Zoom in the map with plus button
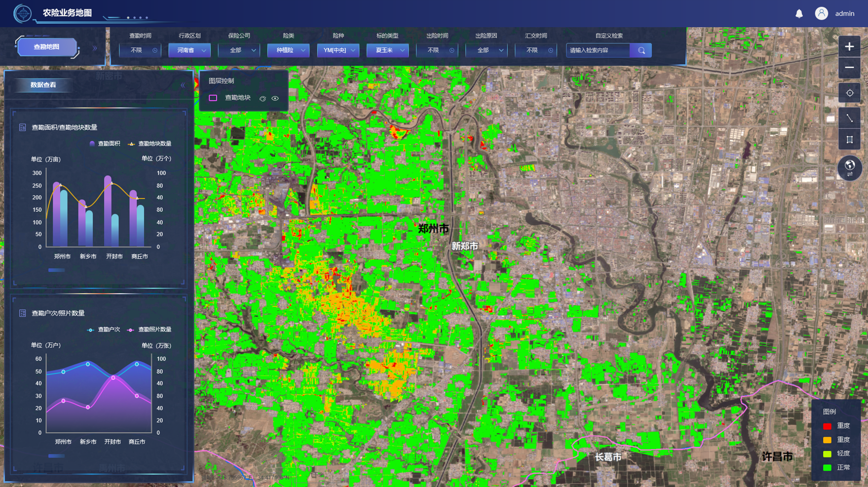Image resolution: width=868 pixels, height=487 pixels. (x=849, y=46)
